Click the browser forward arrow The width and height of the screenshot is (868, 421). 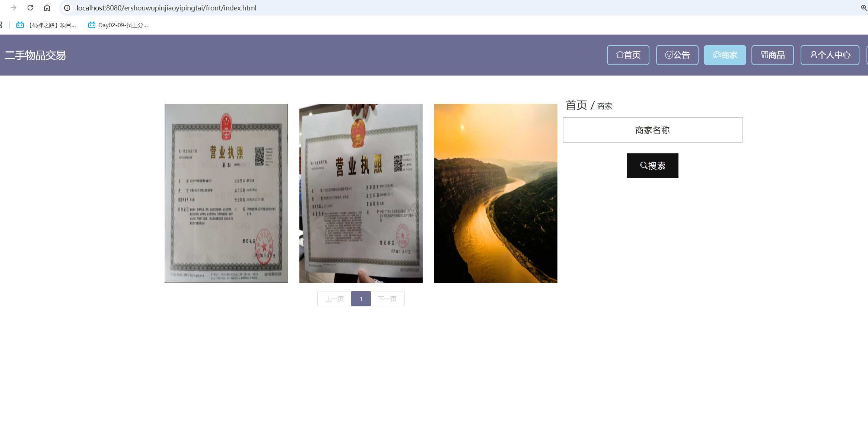tap(13, 8)
